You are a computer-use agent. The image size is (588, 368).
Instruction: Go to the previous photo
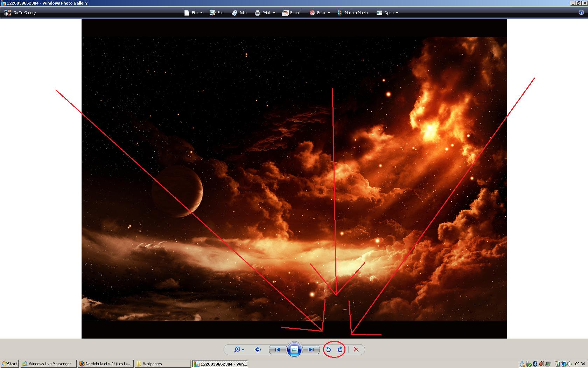click(x=277, y=349)
